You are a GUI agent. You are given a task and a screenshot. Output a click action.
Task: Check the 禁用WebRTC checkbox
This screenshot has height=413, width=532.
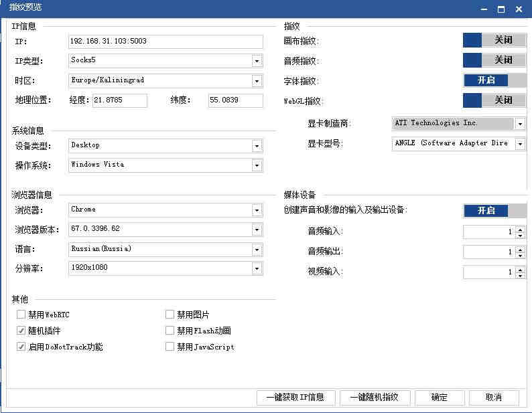(x=21, y=315)
